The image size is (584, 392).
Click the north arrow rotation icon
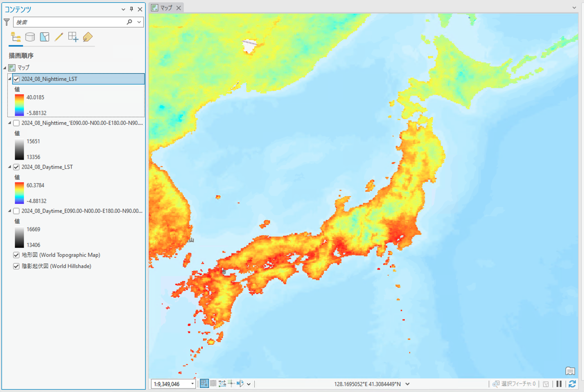coord(240,383)
